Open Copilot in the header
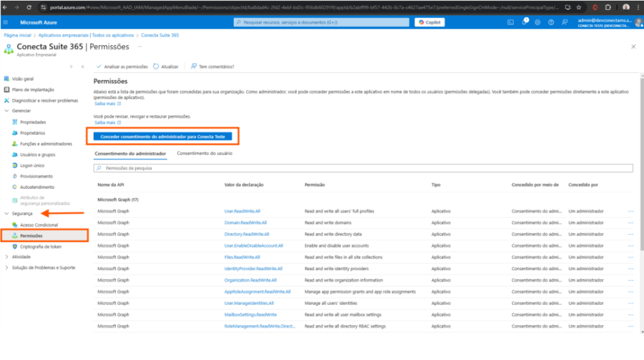 (430, 22)
